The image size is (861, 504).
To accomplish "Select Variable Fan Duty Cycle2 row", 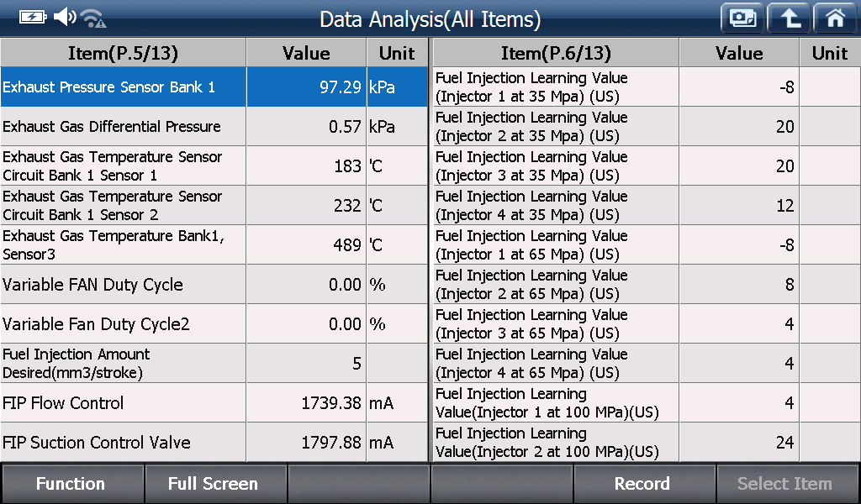I will click(x=214, y=323).
